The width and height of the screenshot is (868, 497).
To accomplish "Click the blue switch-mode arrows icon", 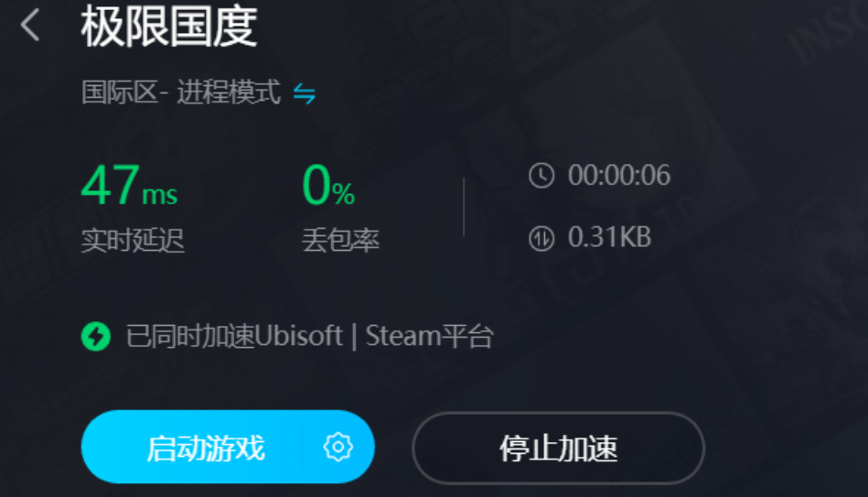I will [304, 93].
